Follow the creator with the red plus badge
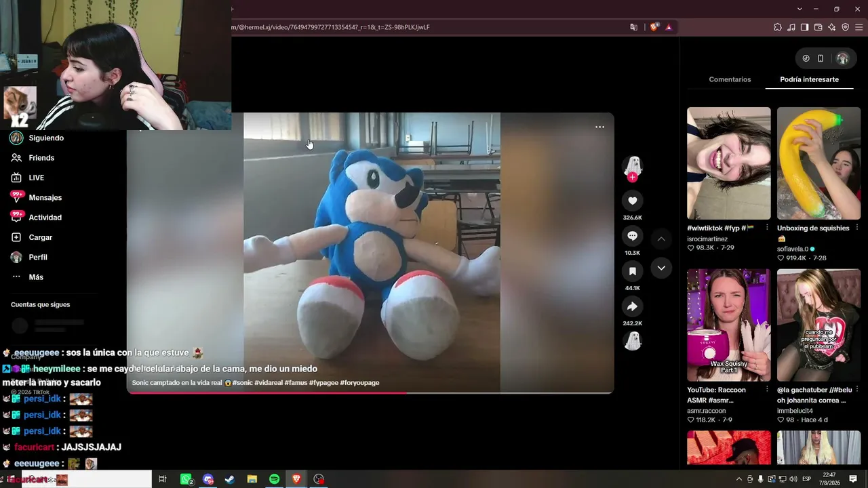The width and height of the screenshot is (868, 488). (632, 178)
